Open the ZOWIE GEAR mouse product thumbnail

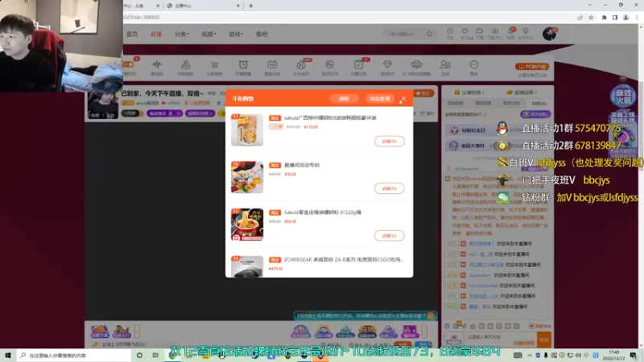click(247, 266)
